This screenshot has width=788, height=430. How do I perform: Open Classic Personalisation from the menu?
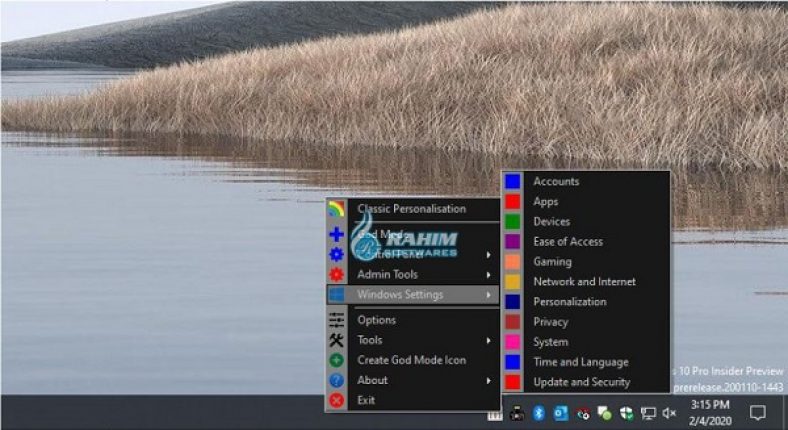point(412,209)
